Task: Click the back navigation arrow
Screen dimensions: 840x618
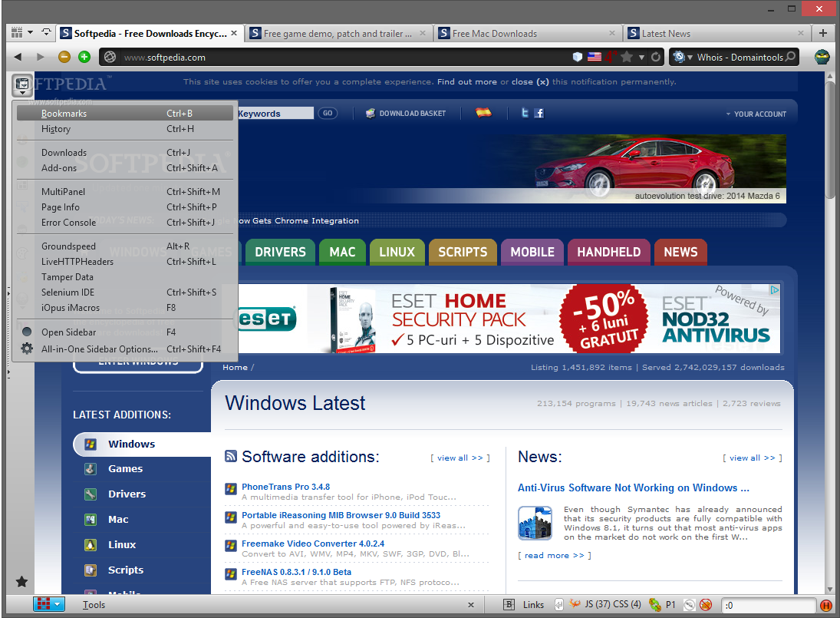Action: [x=18, y=57]
